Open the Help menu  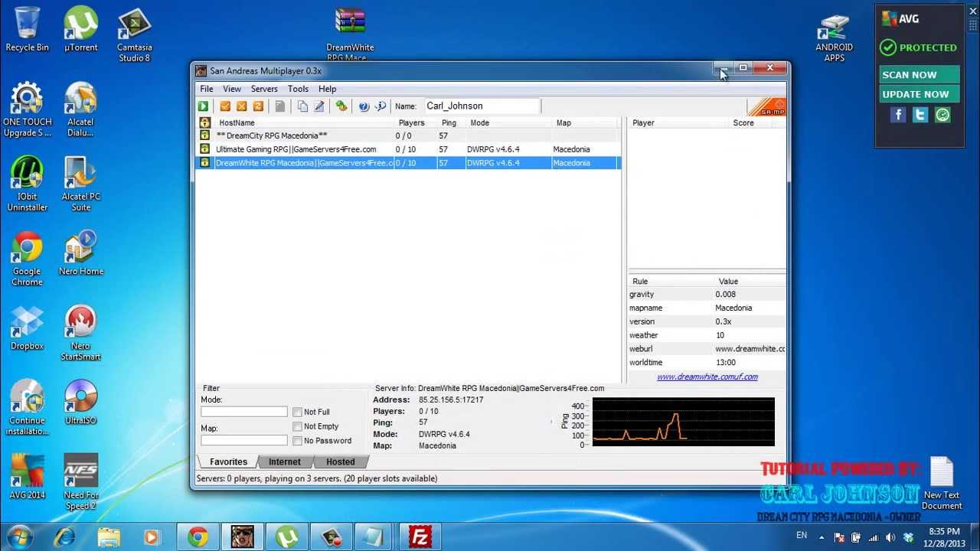click(327, 89)
